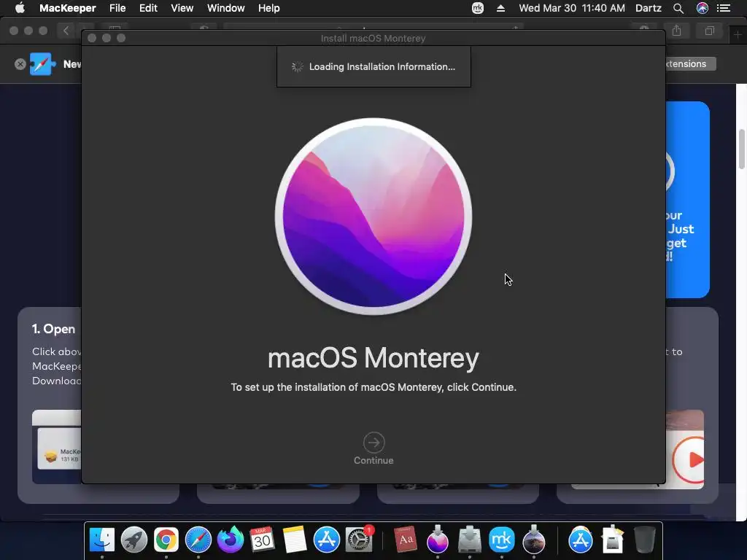This screenshot has width=747, height=560.
Task: Open Dictionary from the Dock
Action: pos(406,540)
